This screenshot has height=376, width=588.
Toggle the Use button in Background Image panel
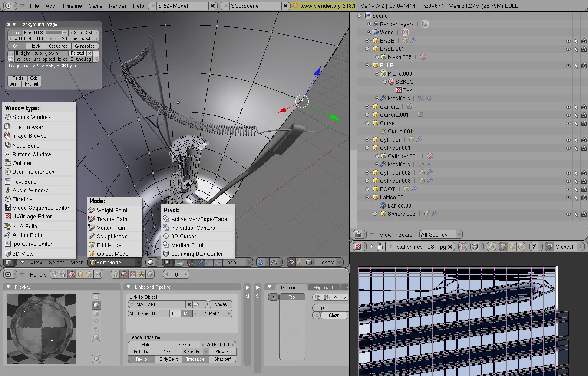[x=15, y=33]
